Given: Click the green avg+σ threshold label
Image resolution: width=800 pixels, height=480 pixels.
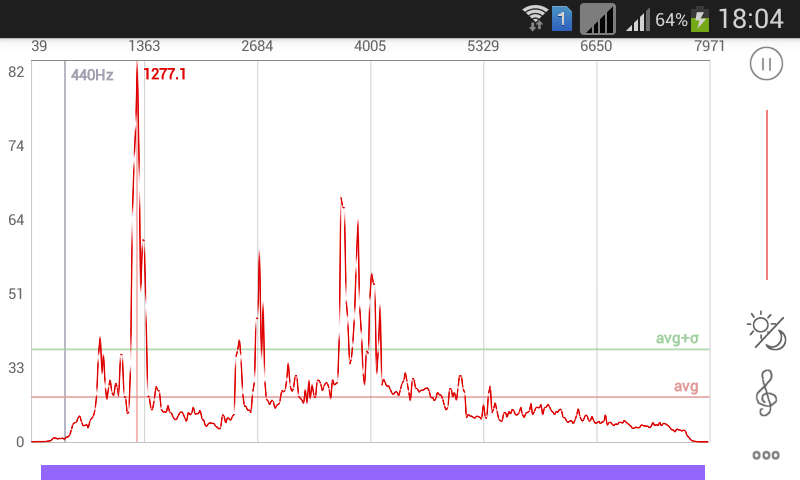Looking at the screenshot, I should pos(677,338).
